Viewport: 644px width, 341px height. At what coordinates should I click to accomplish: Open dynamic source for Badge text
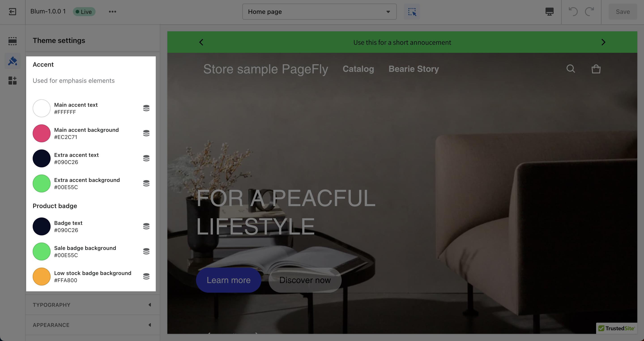tap(146, 226)
